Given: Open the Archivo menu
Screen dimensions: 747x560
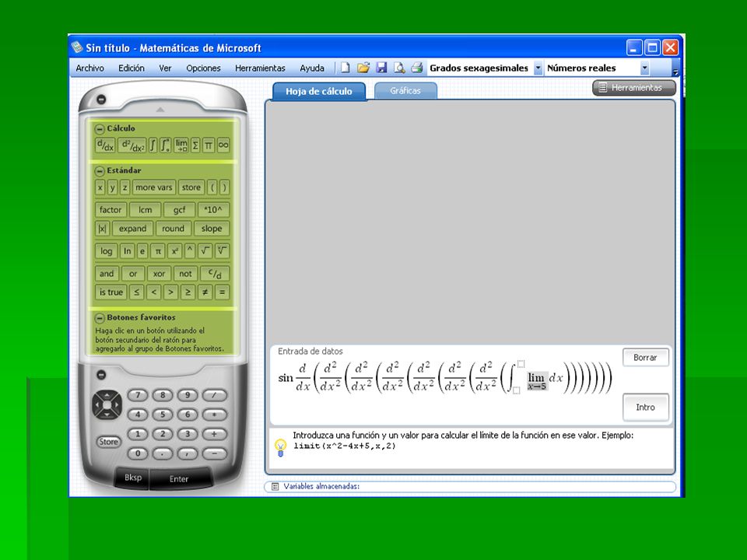Looking at the screenshot, I should (x=89, y=68).
